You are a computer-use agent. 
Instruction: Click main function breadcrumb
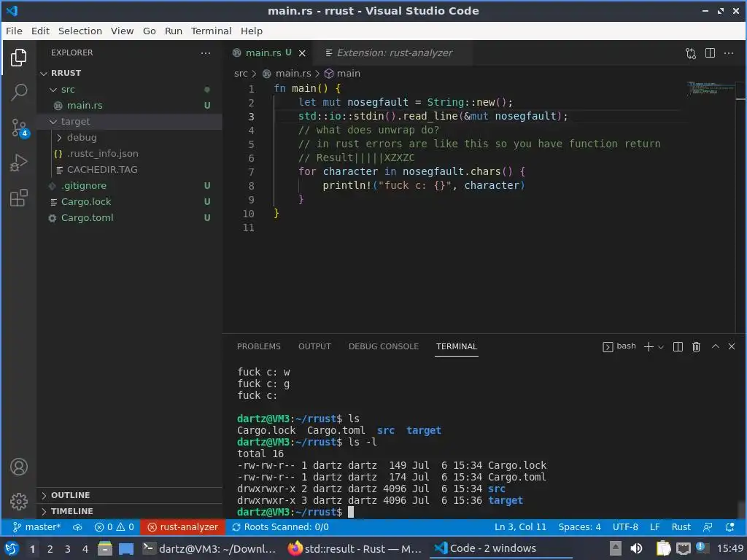pyautogui.click(x=343, y=74)
